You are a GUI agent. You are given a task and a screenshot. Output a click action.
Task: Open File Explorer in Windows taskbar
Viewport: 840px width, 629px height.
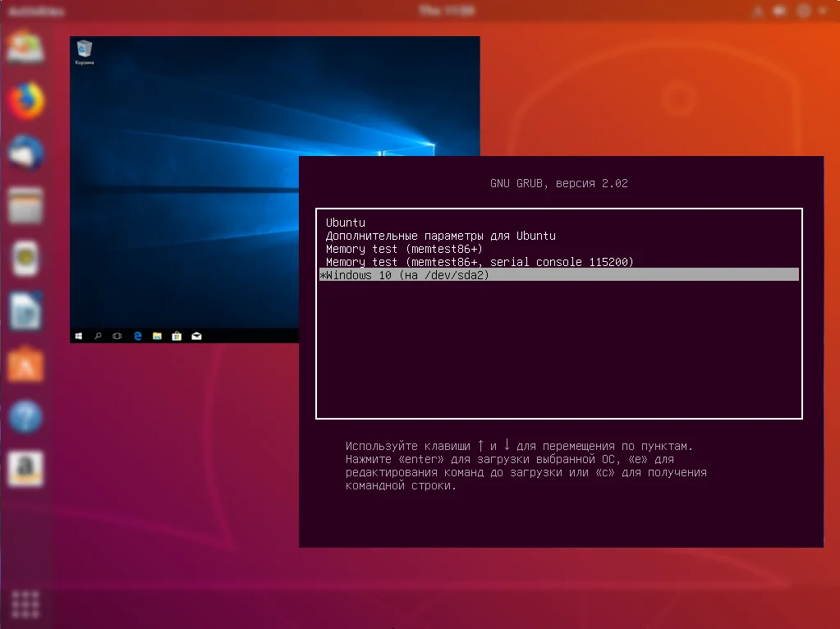pyautogui.click(x=157, y=336)
